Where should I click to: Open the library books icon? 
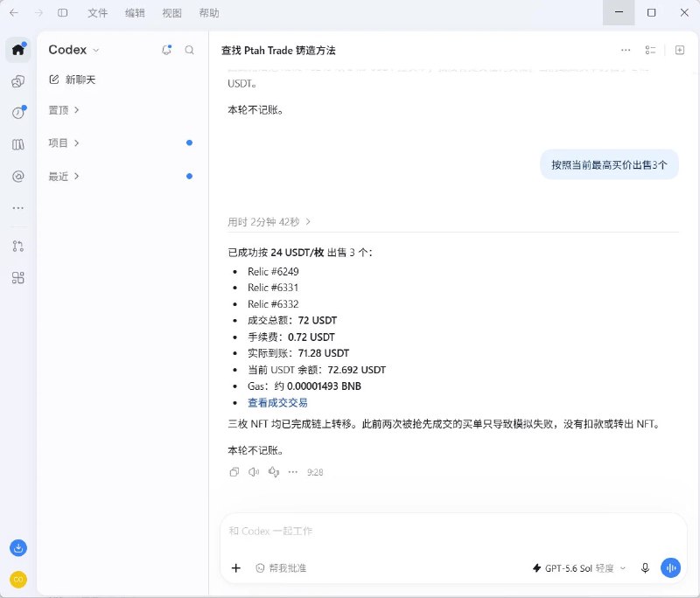point(18,144)
